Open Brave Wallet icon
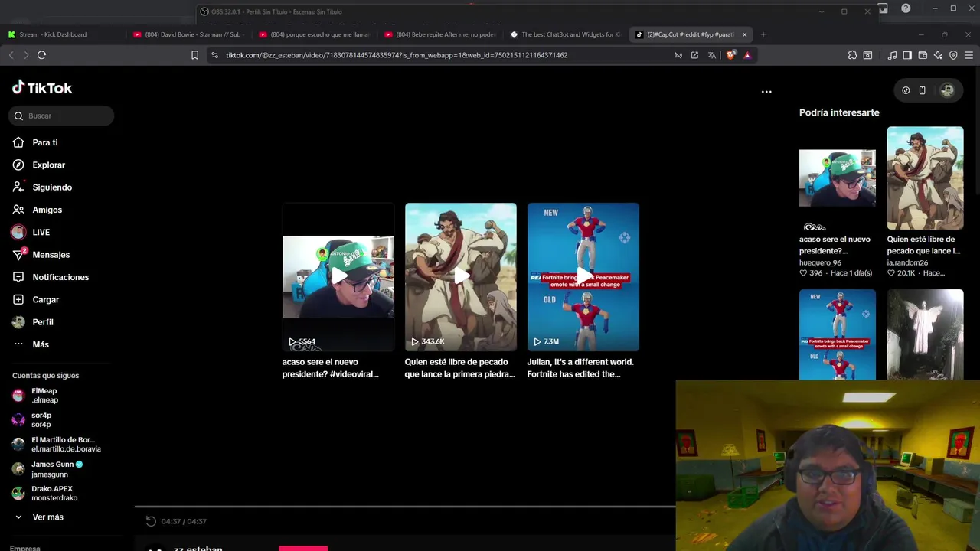Image resolution: width=980 pixels, height=551 pixels. coord(923,55)
